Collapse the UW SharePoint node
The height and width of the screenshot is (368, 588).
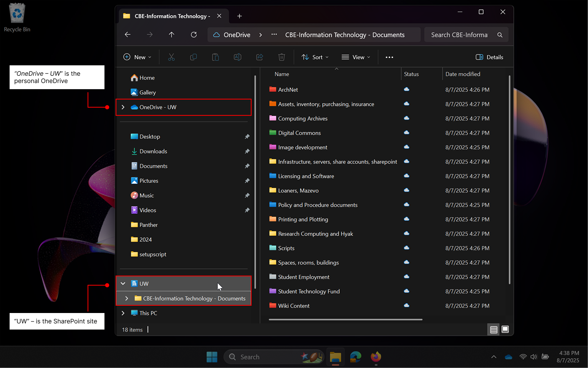click(123, 283)
